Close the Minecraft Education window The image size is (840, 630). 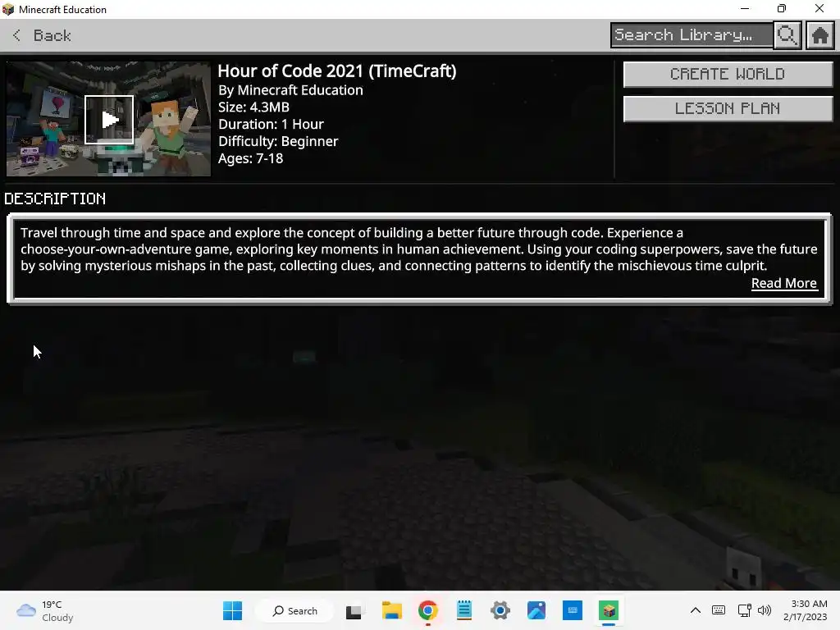pyautogui.click(x=819, y=8)
